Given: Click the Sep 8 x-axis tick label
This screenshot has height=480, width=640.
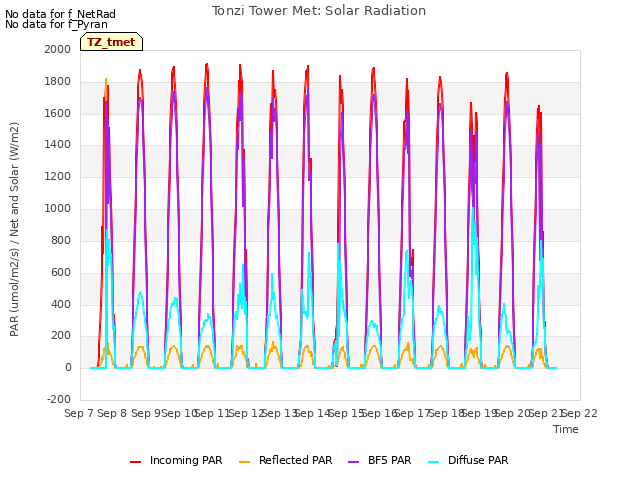Looking at the screenshot, I should coord(112,413).
